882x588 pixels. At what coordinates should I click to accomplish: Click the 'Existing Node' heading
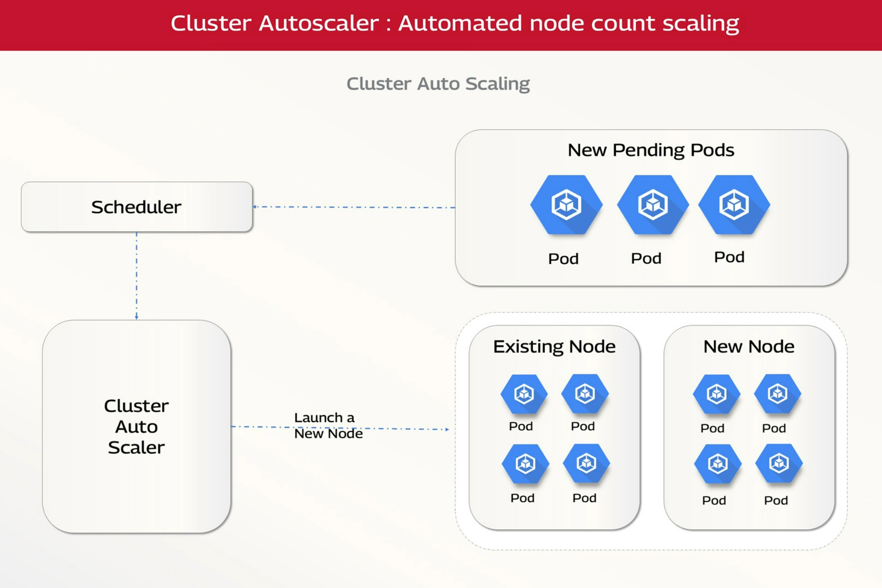pos(554,347)
